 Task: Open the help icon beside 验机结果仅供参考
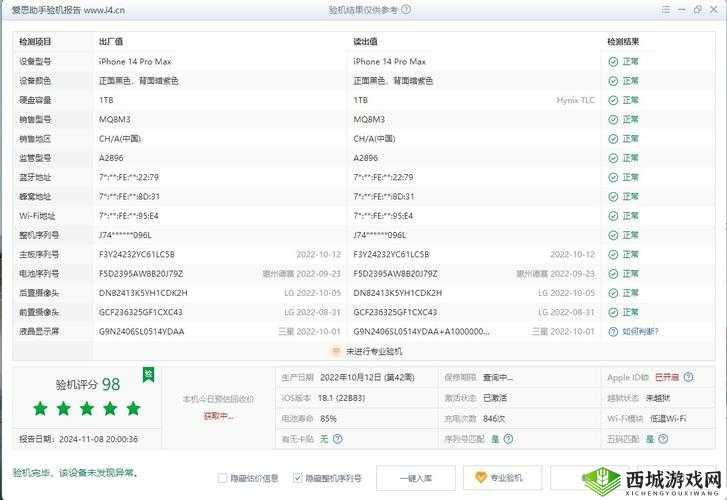click(x=406, y=9)
